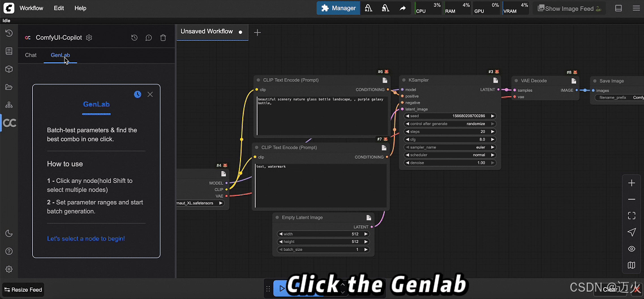Increase cfg with right arrow
Image resolution: width=644 pixels, height=299 pixels.
[x=492, y=139]
